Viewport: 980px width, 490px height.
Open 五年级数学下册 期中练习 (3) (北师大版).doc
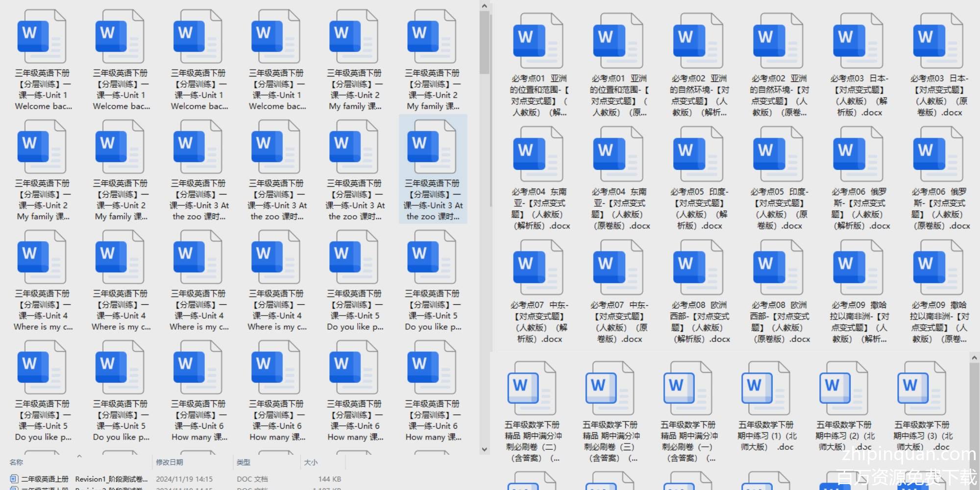[x=922, y=406]
